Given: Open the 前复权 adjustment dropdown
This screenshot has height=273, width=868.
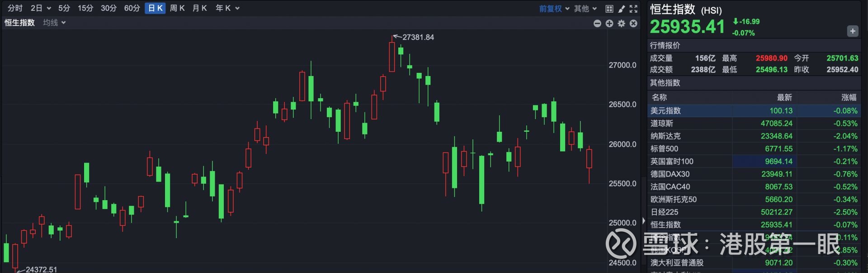Looking at the screenshot, I should (x=554, y=9).
